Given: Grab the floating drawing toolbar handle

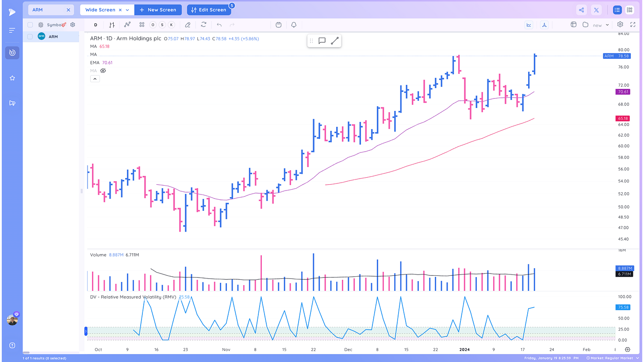Looking at the screenshot, I should coord(311,41).
